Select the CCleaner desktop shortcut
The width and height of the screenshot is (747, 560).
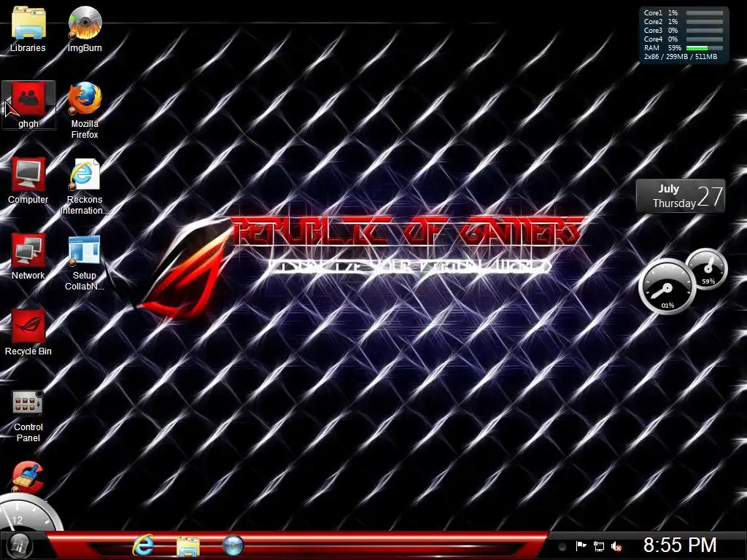coord(28,476)
